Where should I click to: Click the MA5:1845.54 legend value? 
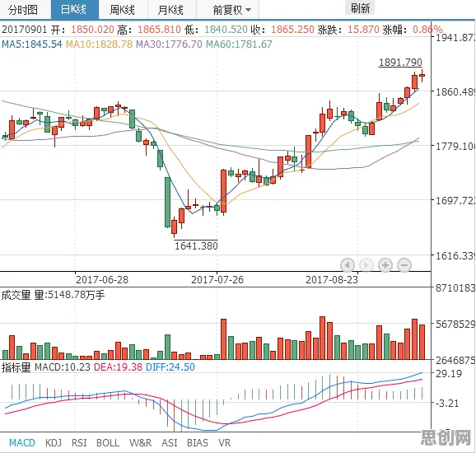click(32, 44)
